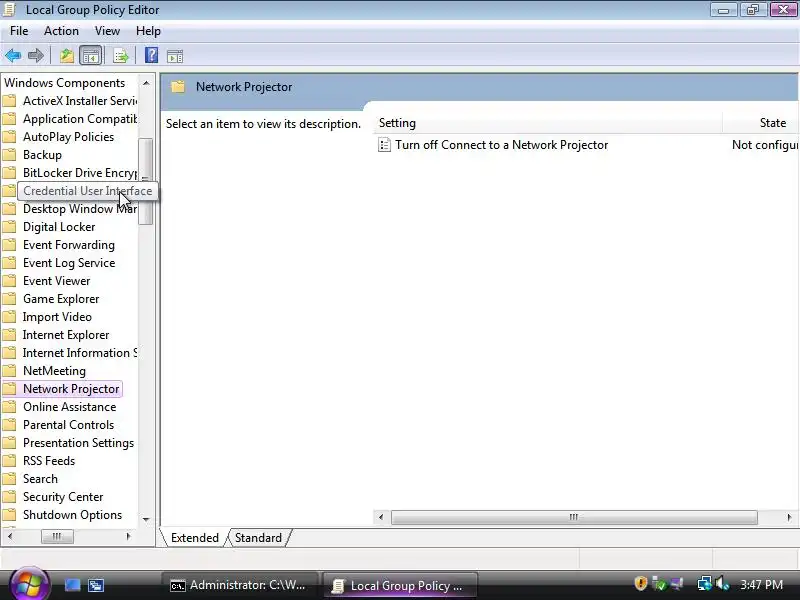Select Network Projector in the tree

click(x=71, y=389)
